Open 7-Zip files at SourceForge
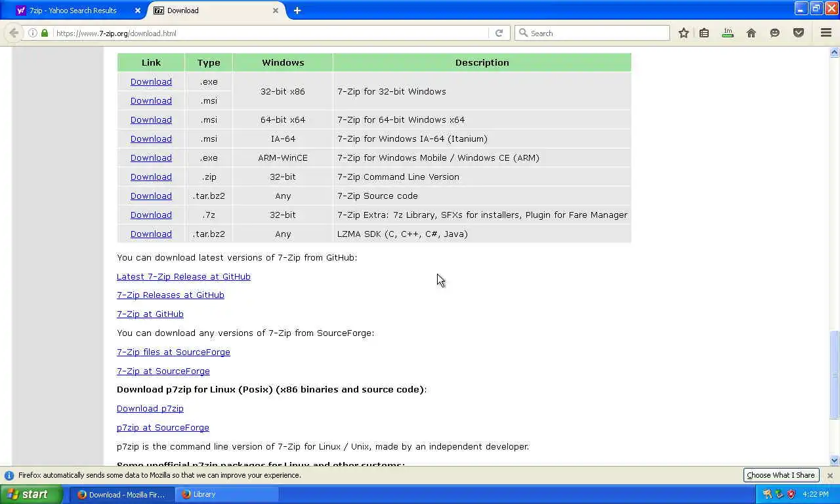The width and height of the screenshot is (840, 504). tap(173, 352)
